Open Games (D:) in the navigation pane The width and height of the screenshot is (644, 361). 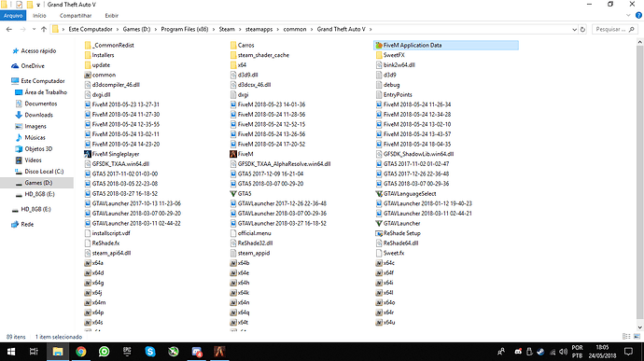click(37, 183)
